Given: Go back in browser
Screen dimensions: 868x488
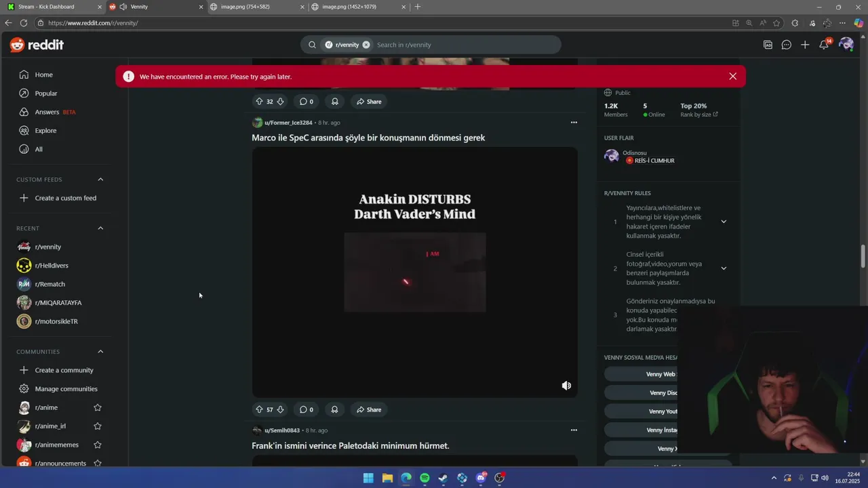Looking at the screenshot, I should pyautogui.click(x=8, y=23).
